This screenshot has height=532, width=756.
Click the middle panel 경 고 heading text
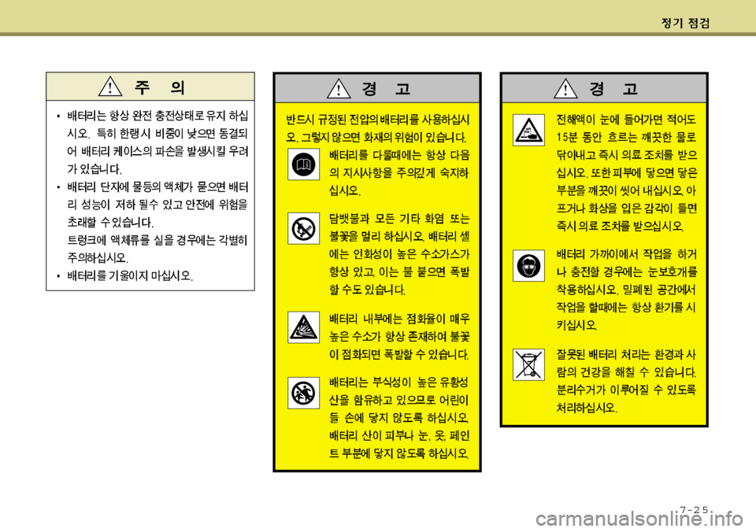pos(386,89)
